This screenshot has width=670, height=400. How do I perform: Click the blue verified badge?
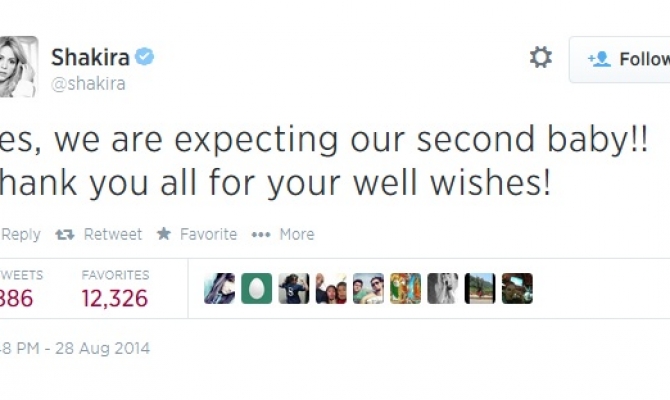pos(145,57)
